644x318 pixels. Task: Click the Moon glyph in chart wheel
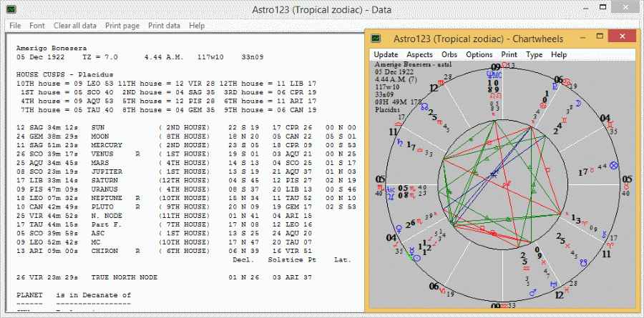579,104
